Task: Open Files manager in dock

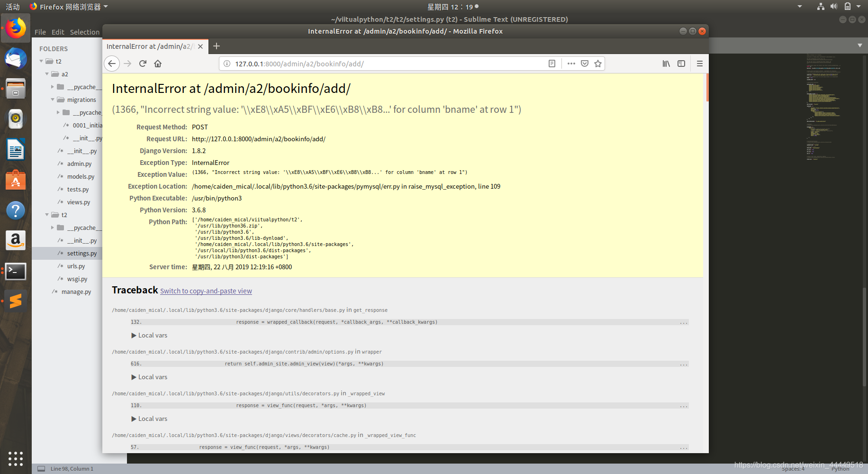Action: (x=16, y=89)
